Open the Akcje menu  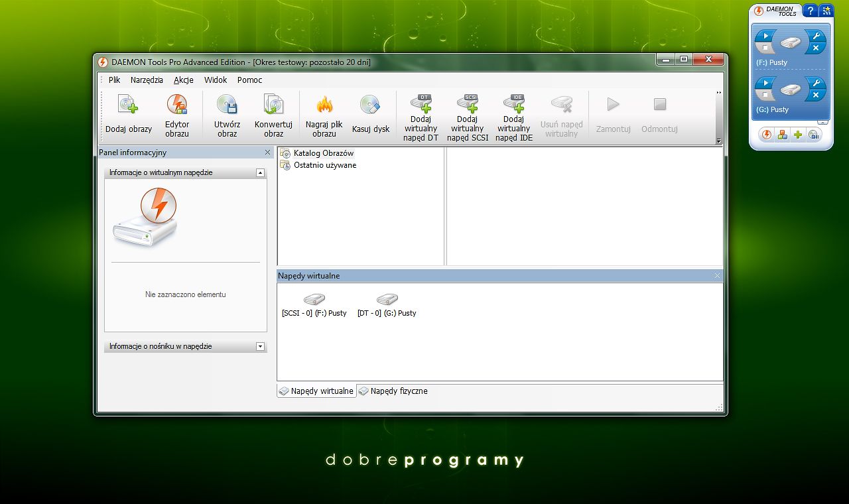coord(184,80)
